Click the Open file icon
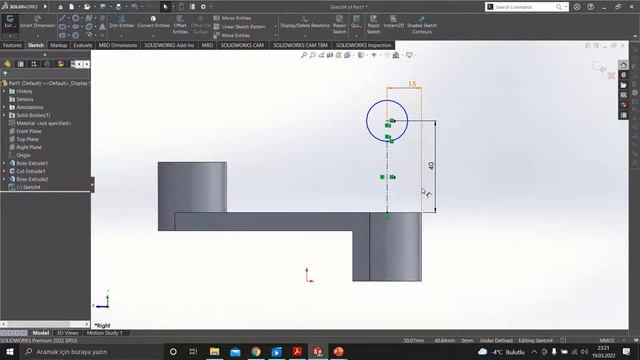The height and width of the screenshot is (360, 640). click(87, 7)
